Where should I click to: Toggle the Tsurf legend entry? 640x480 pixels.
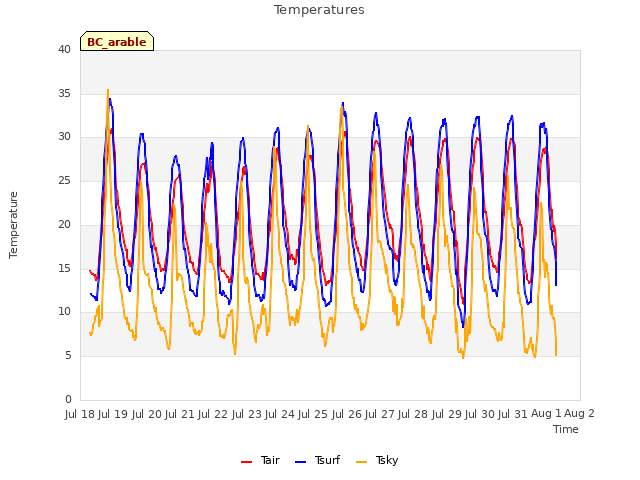click(318, 460)
